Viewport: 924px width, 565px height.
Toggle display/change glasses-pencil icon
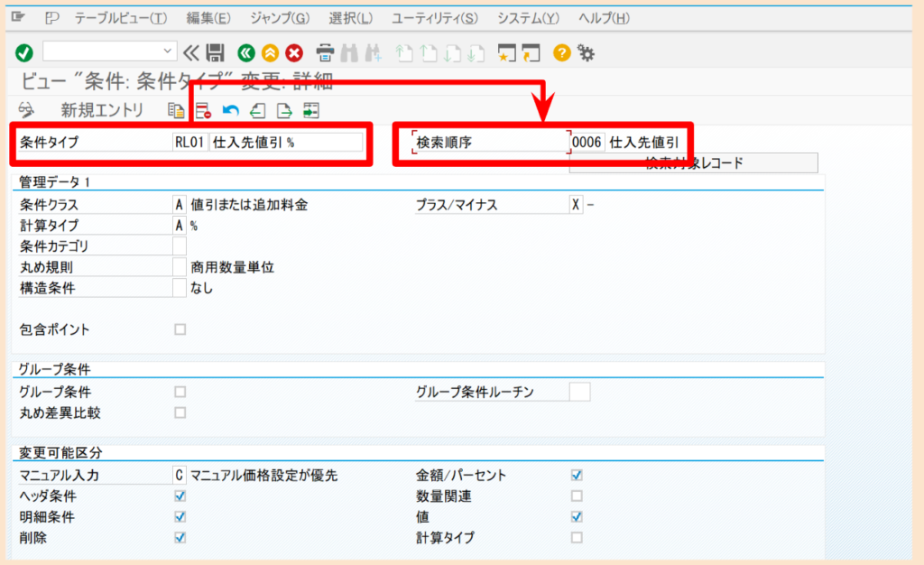pyautogui.click(x=26, y=110)
